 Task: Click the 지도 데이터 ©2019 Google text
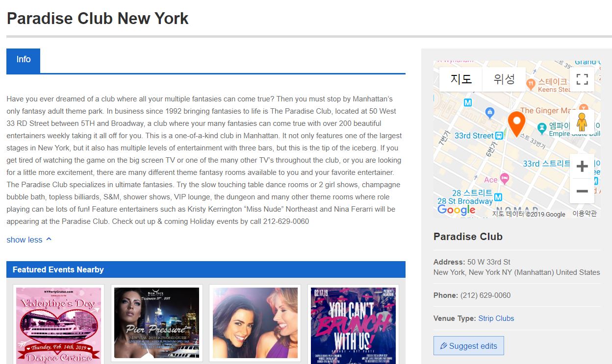click(x=529, y=214)
